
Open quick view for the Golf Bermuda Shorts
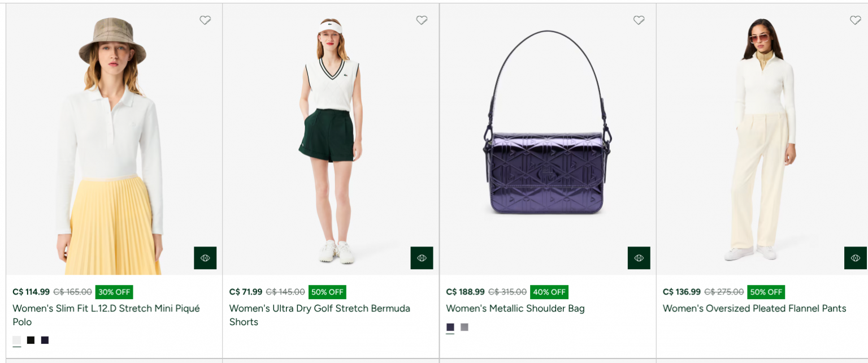[x=422, y=258]
